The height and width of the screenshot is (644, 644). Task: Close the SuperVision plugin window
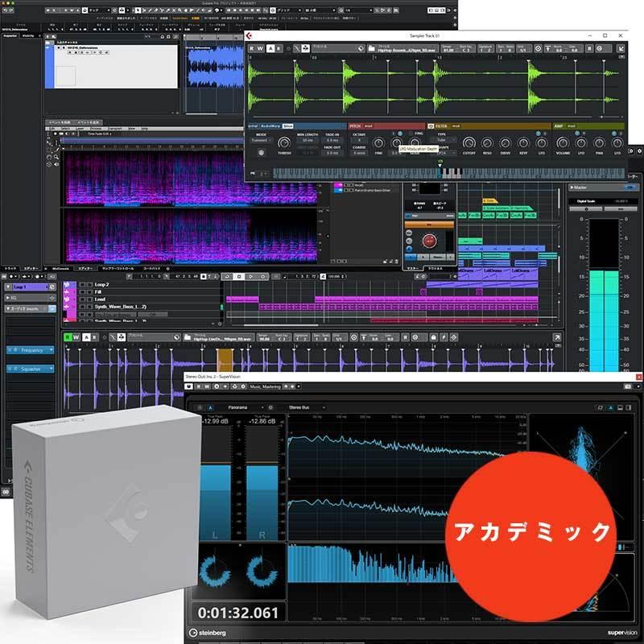point(639,377)
